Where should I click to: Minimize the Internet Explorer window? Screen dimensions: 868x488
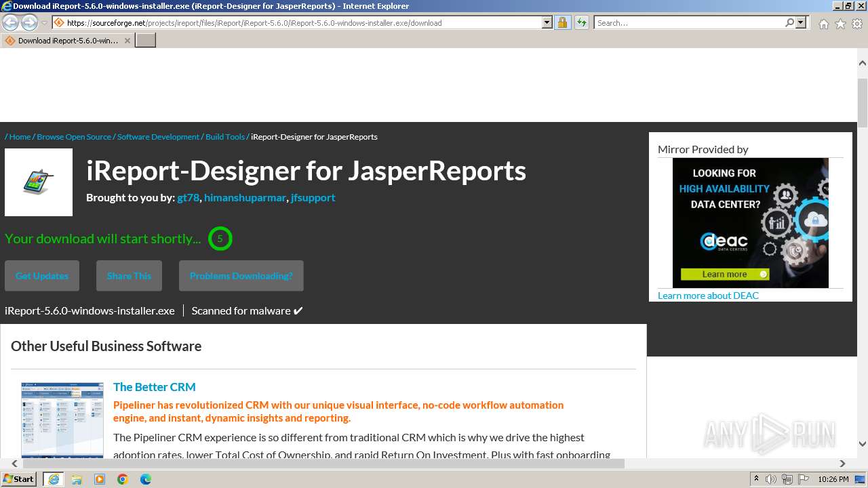pos(837,5)
